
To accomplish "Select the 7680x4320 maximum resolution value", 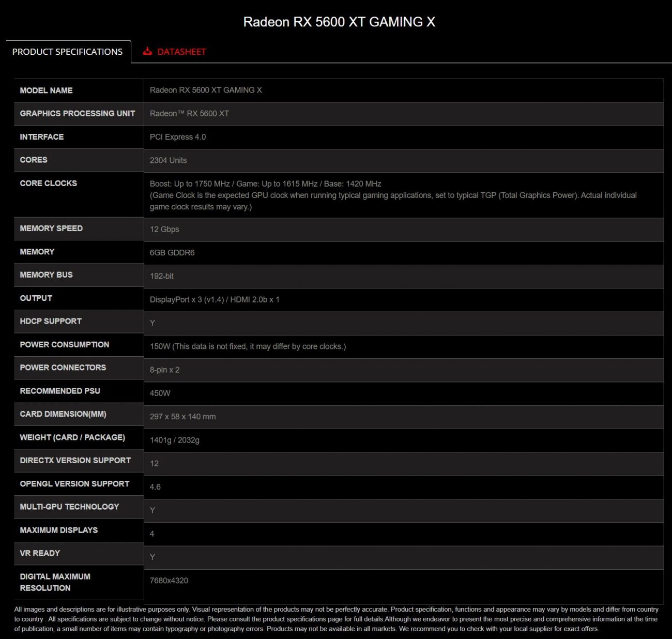I will click(x=169, y=581).
